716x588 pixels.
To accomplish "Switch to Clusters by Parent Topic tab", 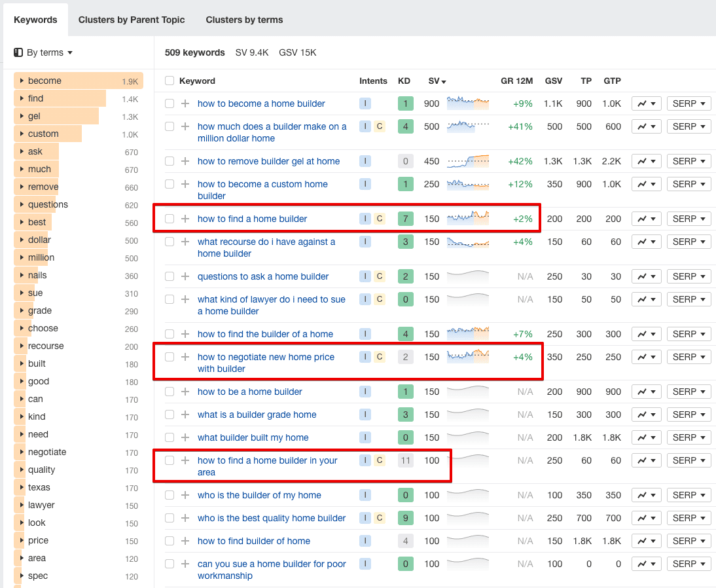I will [132, 20].
